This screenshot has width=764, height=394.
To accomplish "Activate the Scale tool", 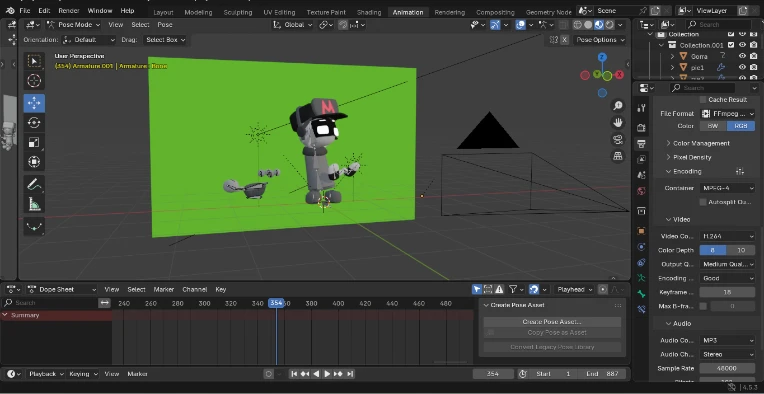I will tap(34, 142).
